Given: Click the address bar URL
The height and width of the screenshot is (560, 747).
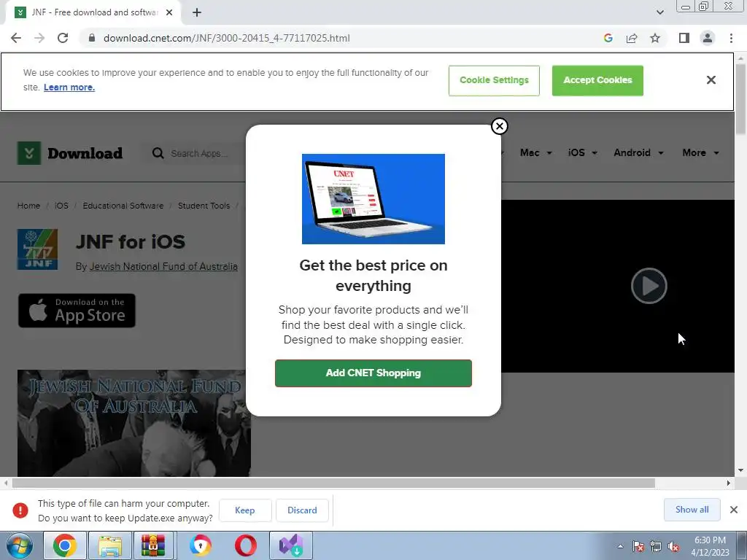Looking at the screenshot, I should pos(226,38).
